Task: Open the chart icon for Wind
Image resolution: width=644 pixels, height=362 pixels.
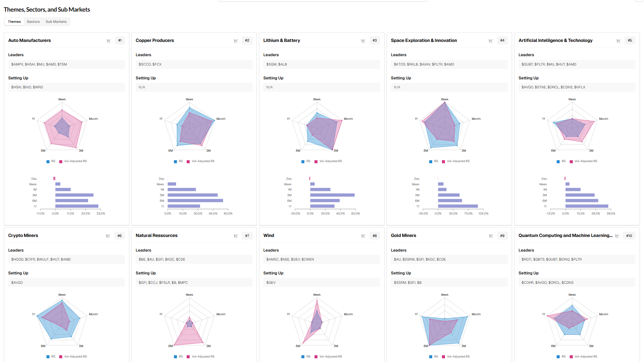Action: point(363,236)
